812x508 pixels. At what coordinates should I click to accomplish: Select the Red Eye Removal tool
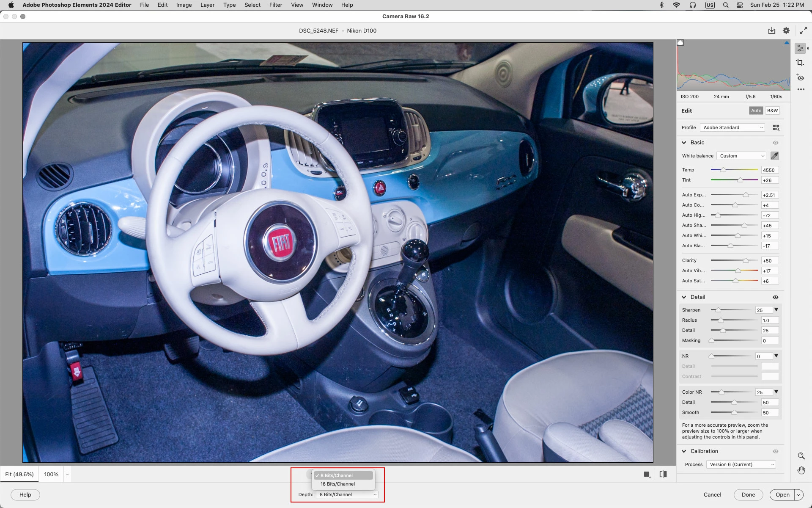pos(800,77)
